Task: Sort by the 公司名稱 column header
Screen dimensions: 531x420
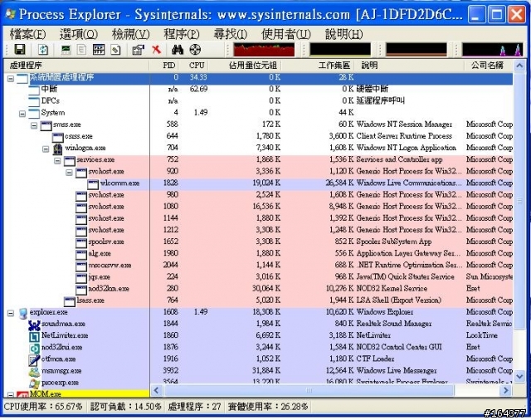Action: (x=489, y=66)
